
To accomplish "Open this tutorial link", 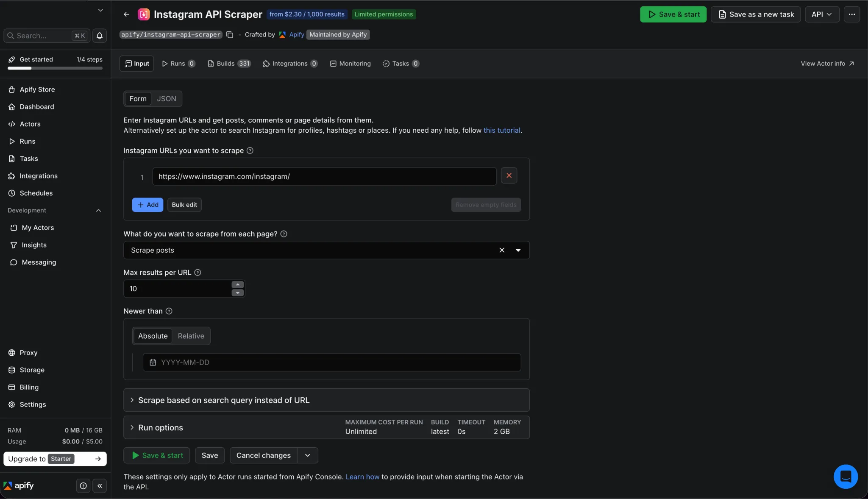I will coord(502,131).
